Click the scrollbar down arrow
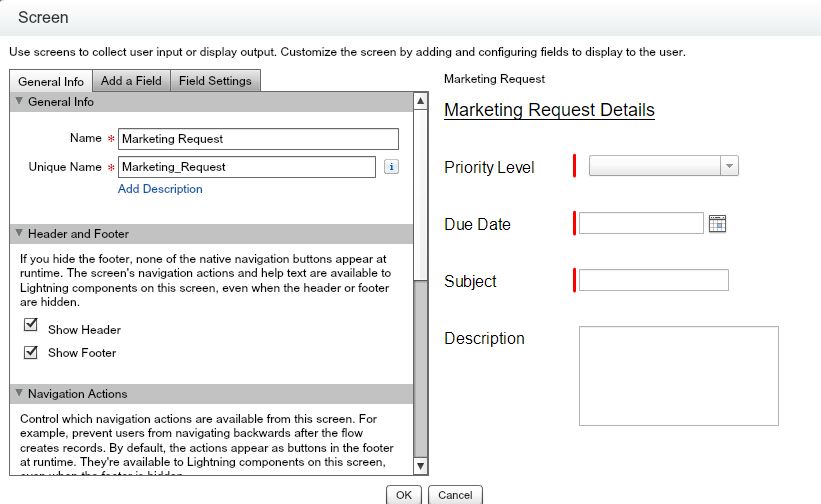This screenshot has width=821, height=504. [420, 466]
